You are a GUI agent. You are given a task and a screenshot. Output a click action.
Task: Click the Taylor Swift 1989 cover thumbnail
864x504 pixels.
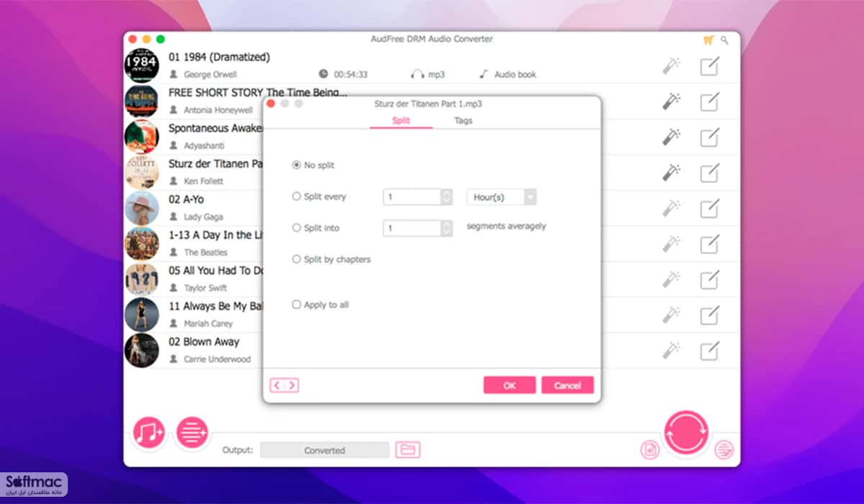coord(141,279)
